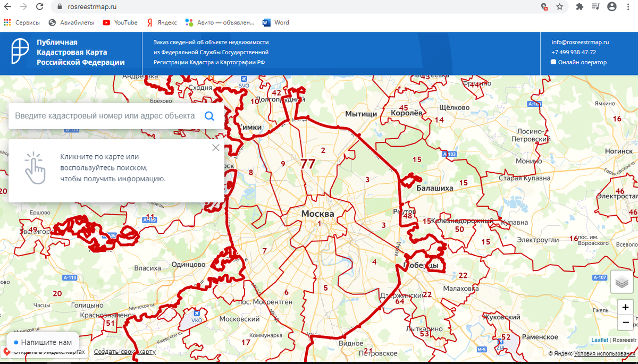Click the Электроугли label on the map
Image resolution: width=638 pixels, height=364 pixels.
pos(539,240)
